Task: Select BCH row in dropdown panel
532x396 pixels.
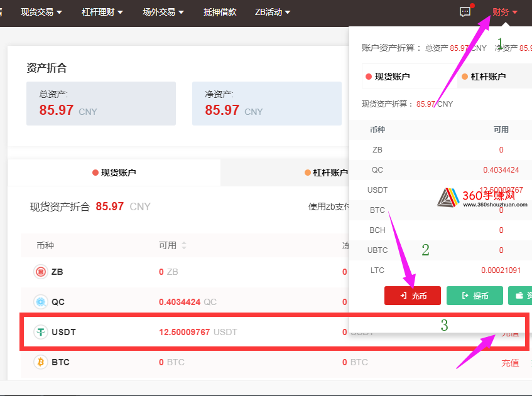Action: (x=441, y=230)
